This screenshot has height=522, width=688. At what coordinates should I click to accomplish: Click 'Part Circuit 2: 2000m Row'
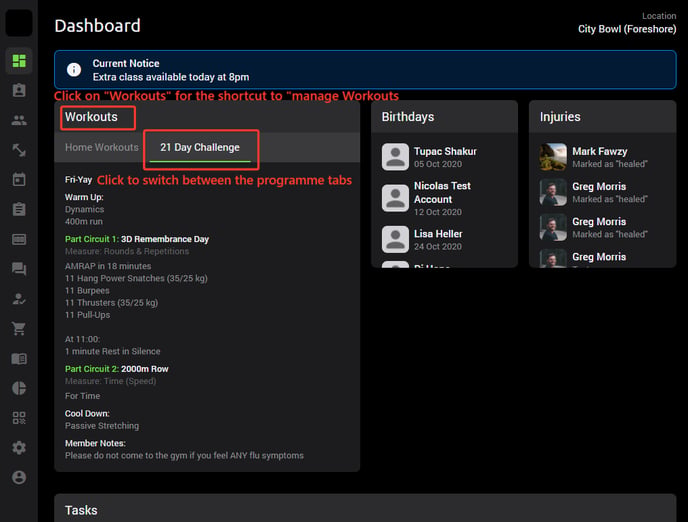tap(117, 369)
